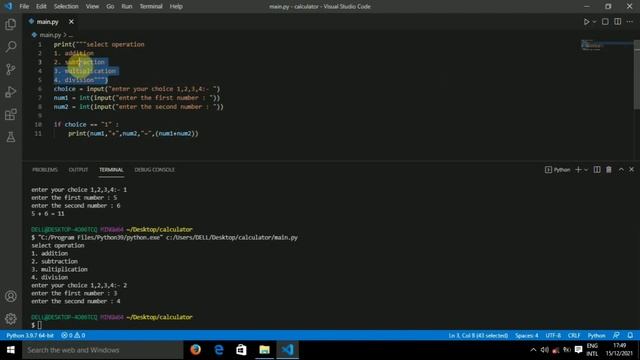This screenshot has height=360, width=640.
Task: Select the main.py editor tab
Action: pyautogui.click(x=47, y=22)
